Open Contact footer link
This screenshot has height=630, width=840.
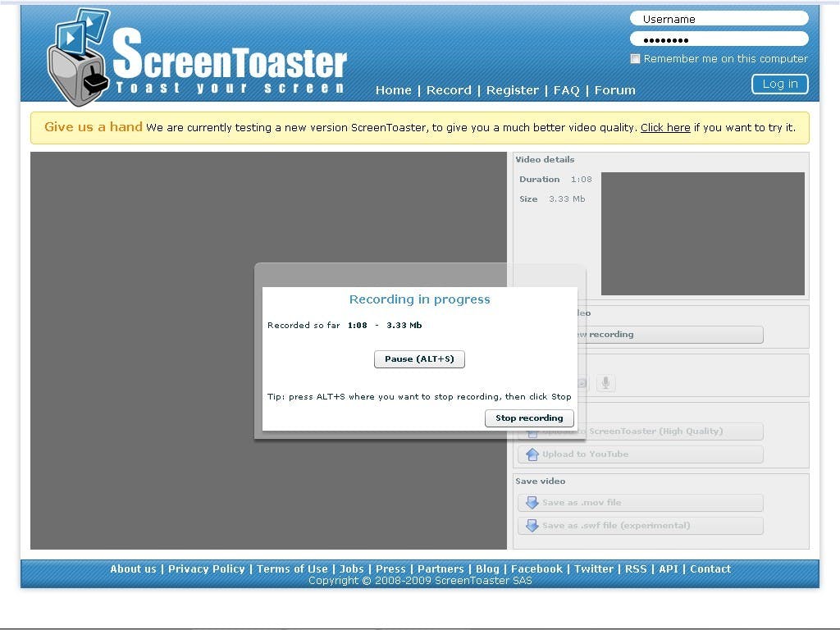(x=710, y=569)
